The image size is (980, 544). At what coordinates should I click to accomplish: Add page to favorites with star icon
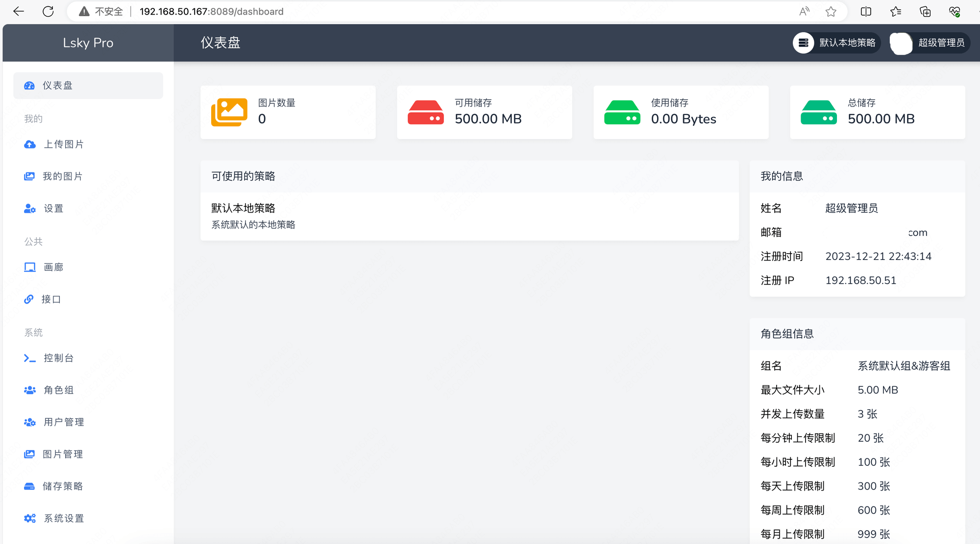(831, 12)
